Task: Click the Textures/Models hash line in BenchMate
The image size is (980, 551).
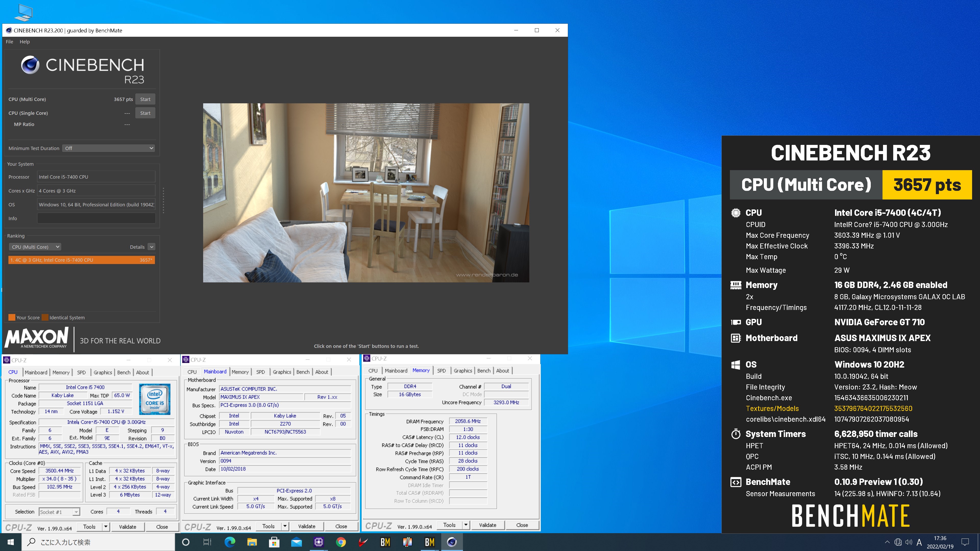Action: 829,408
